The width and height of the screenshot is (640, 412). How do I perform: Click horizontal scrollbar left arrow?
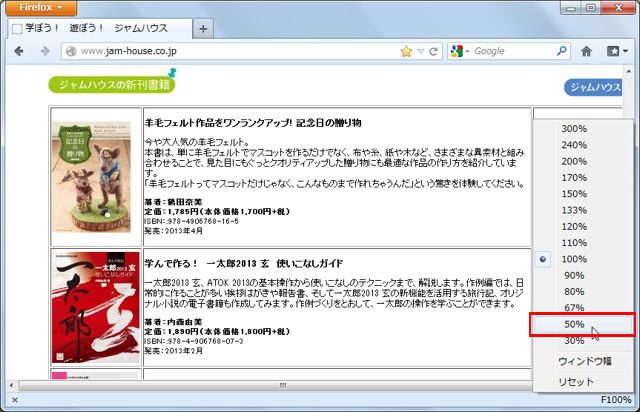(x=11, y=385)
